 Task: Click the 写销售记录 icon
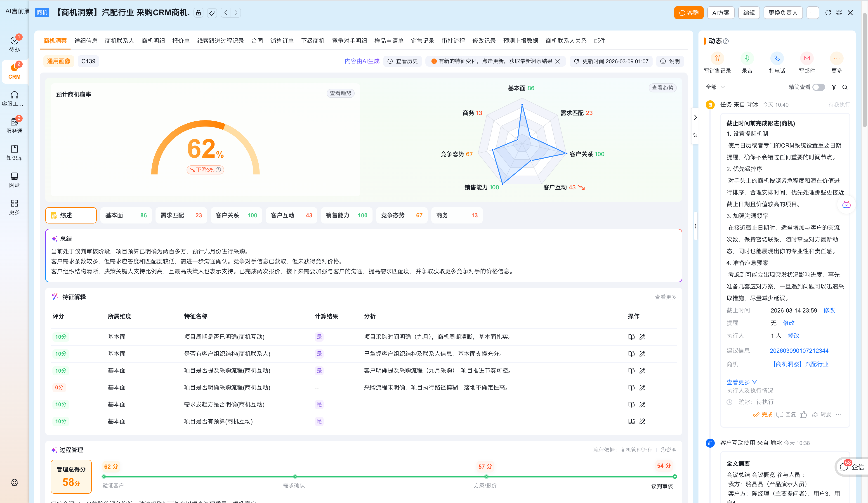717,59
